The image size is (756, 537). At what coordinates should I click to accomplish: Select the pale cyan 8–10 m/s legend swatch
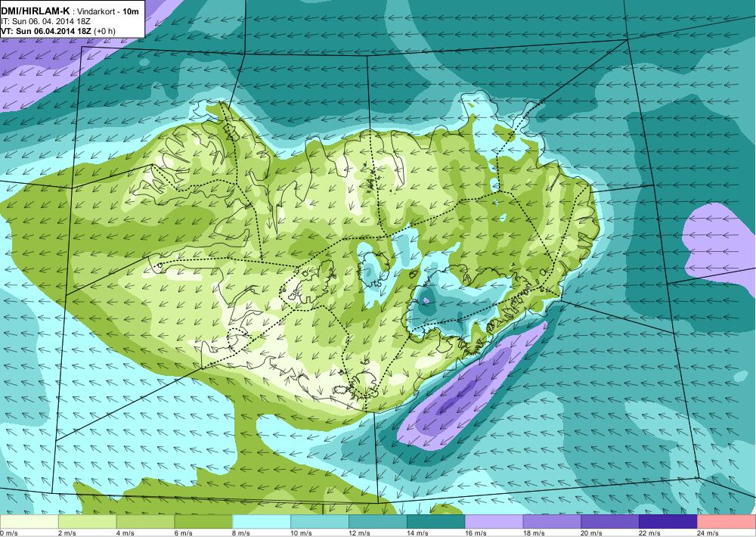click(262, 522)
